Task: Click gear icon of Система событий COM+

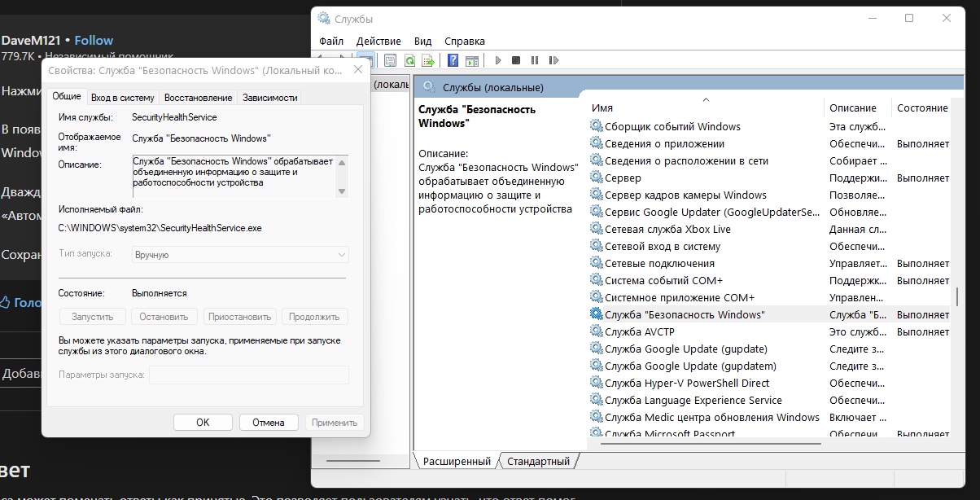Action: pyautogui.click(x=596, y=280)
